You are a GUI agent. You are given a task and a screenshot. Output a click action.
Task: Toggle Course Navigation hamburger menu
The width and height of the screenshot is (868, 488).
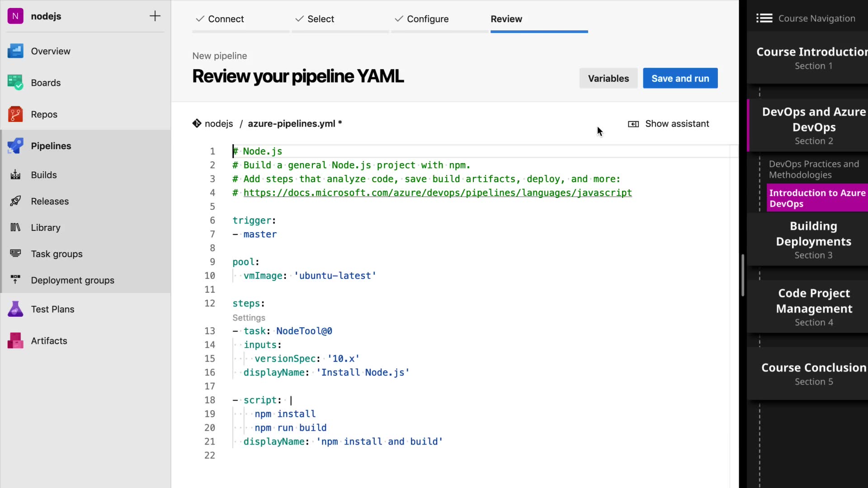(x=764, y=19)
